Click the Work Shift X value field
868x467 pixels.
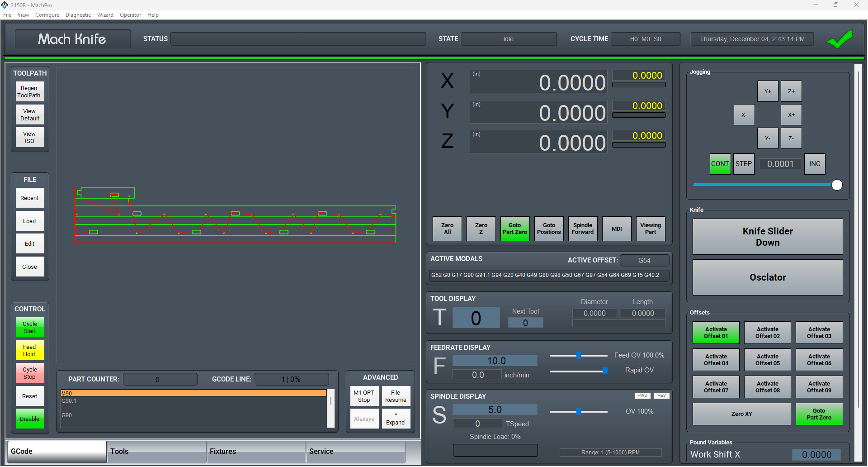[816, 455]
